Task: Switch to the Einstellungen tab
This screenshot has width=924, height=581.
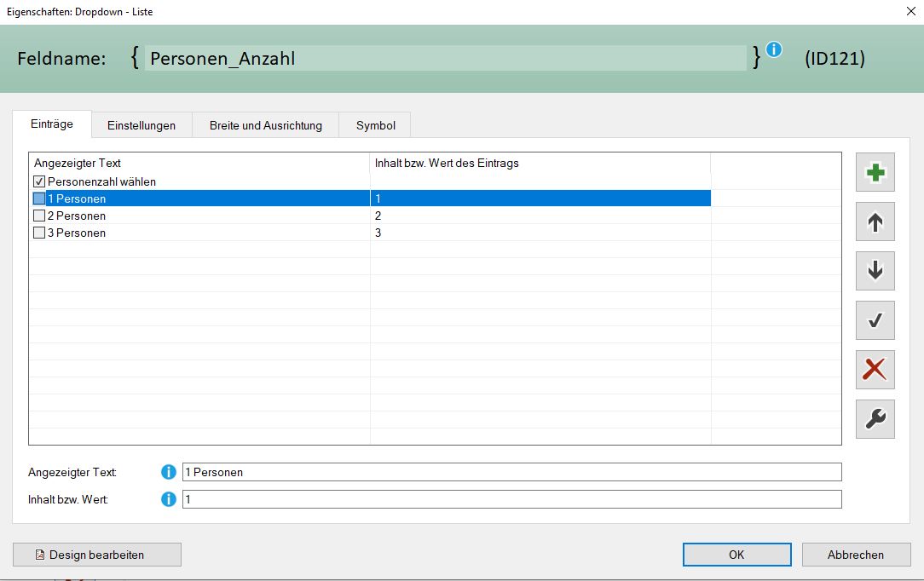Action: (x=141, y=125)
